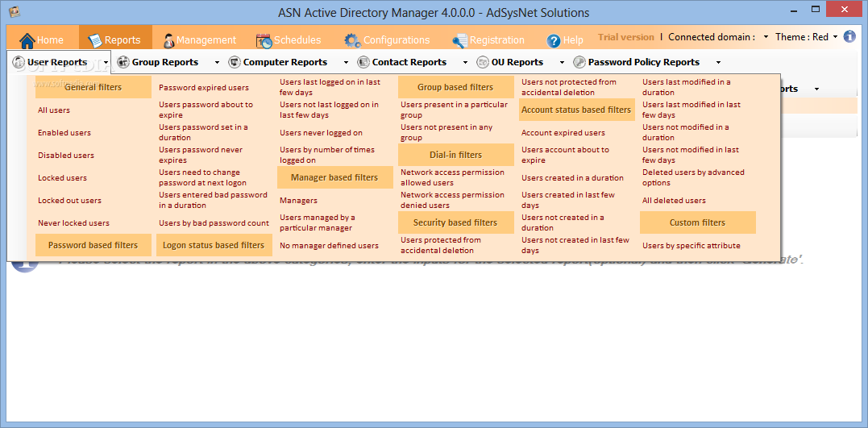Image resolution: width=868 pixels, height=428 pixels.
Task: Click the Computer Reports icon
Action: tap(235, 62)
